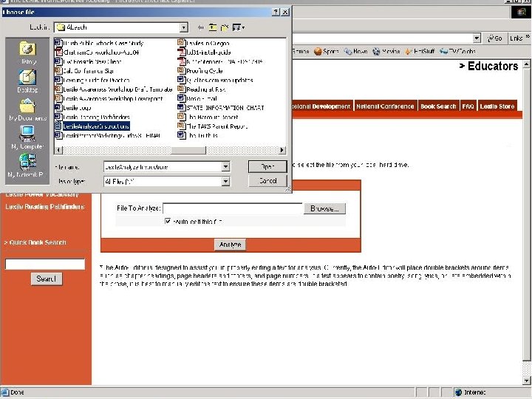
Task: Open My Network Places in places bar
Action: click(27, 166)
